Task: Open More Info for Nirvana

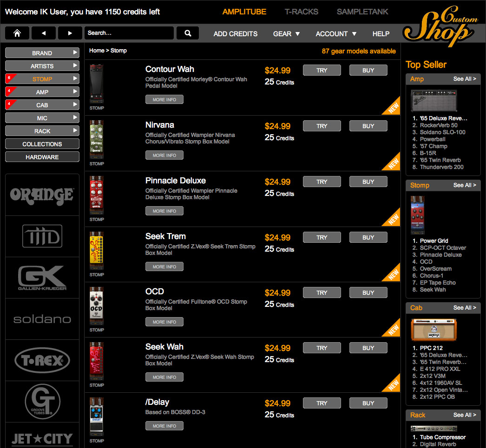Action: (164, 155)
